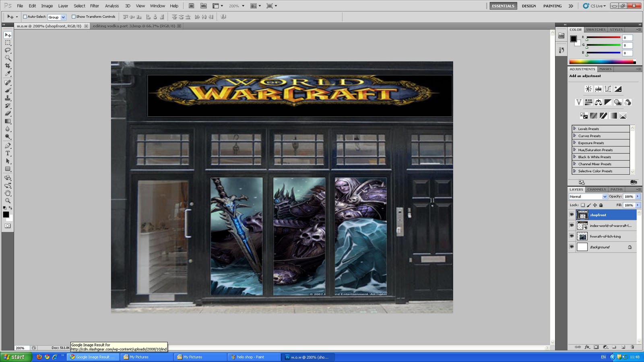Open the Opacity slider arrow

pos(638,196)
